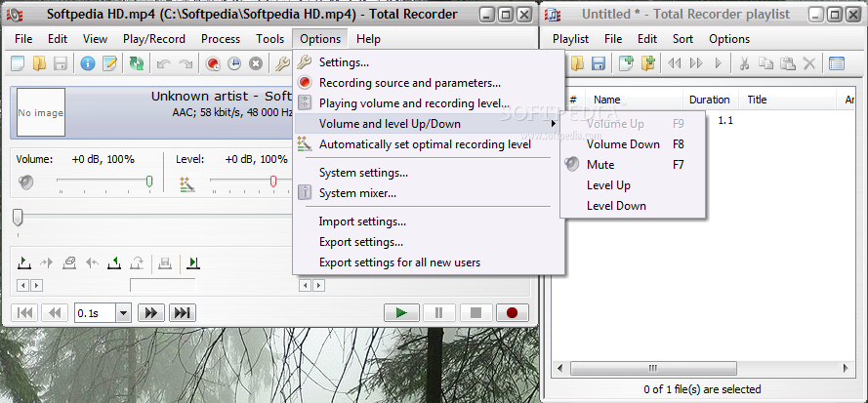Click the red Record button
Viewport: 868px width, 403px height.
coord(512,313)
